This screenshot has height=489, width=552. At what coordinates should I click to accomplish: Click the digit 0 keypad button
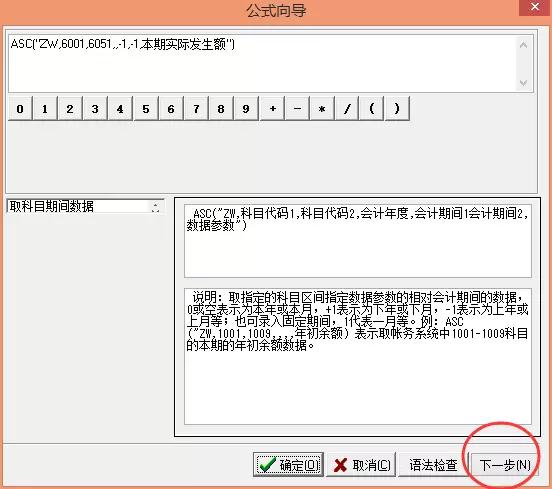pos(20,108)
